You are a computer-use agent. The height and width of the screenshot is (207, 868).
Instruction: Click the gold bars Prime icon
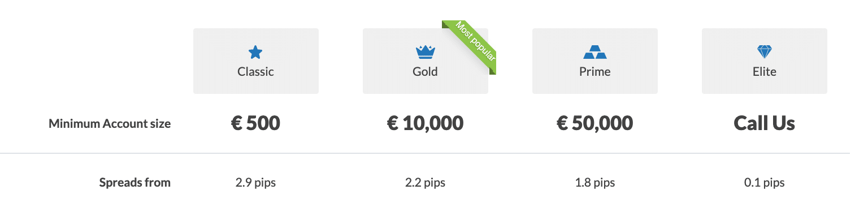click(x=594, y=53)
